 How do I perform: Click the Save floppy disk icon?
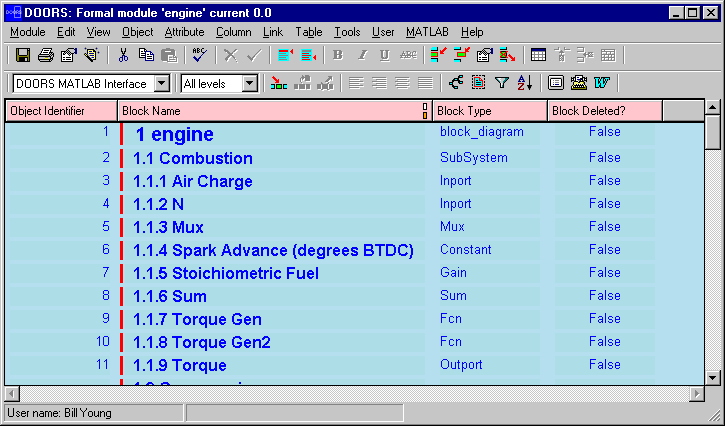[23, 56]
